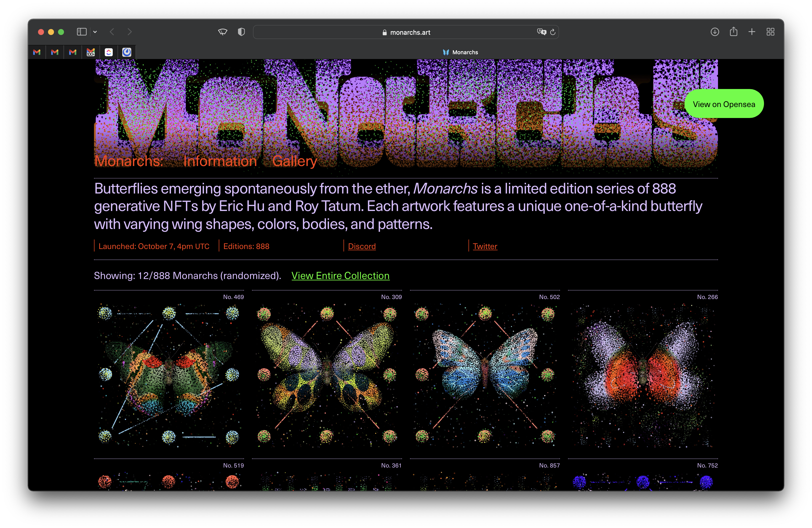
Task: Open the Information nav item
Action: (220, 161)
